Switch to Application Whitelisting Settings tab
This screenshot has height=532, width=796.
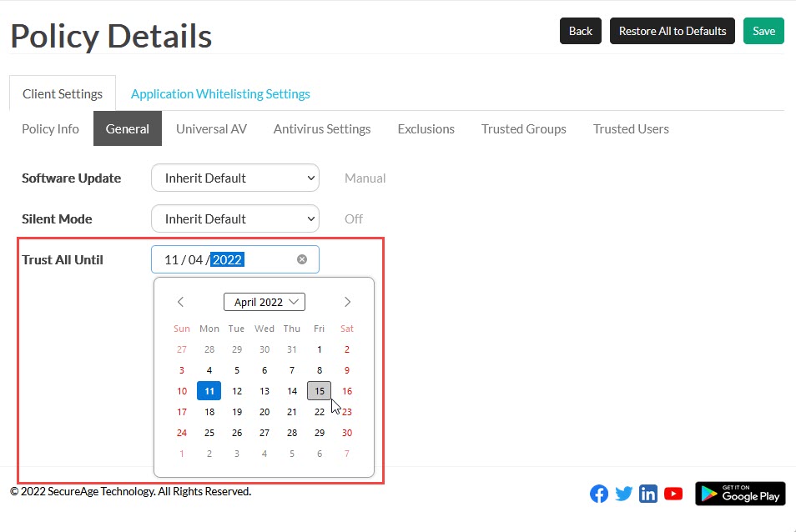tap(220, 93)
